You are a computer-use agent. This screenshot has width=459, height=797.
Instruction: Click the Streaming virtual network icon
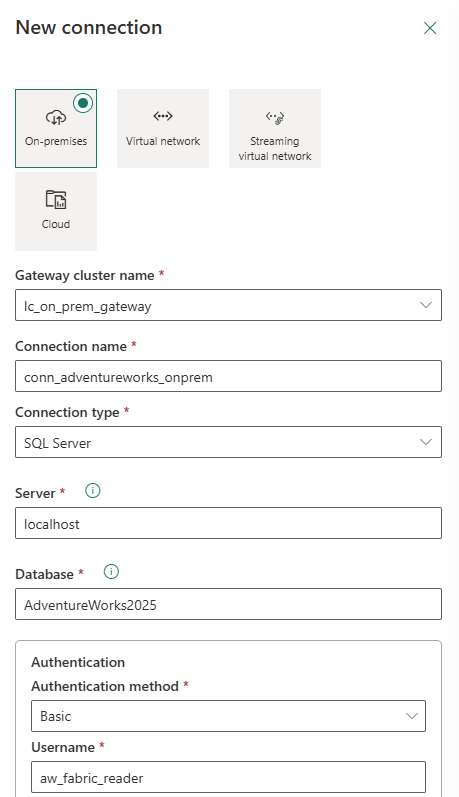click(x=275, y=118)
